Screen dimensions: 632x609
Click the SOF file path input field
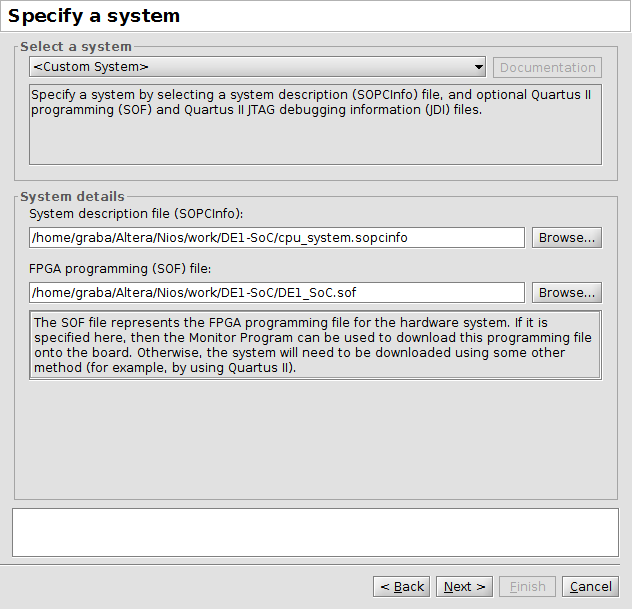276,292
